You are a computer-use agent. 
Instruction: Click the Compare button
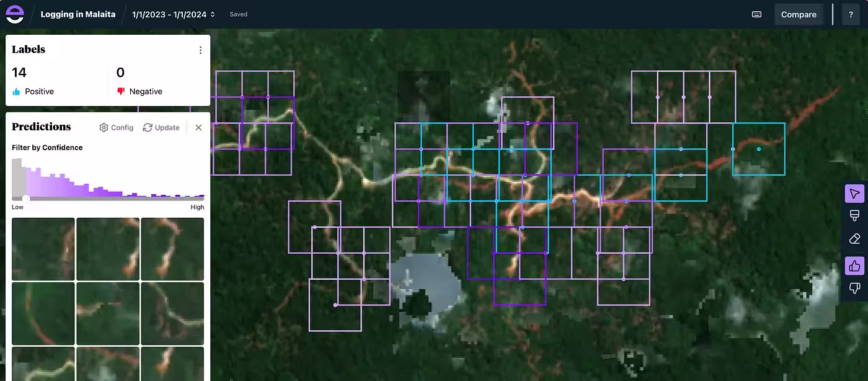click(799, 14)
